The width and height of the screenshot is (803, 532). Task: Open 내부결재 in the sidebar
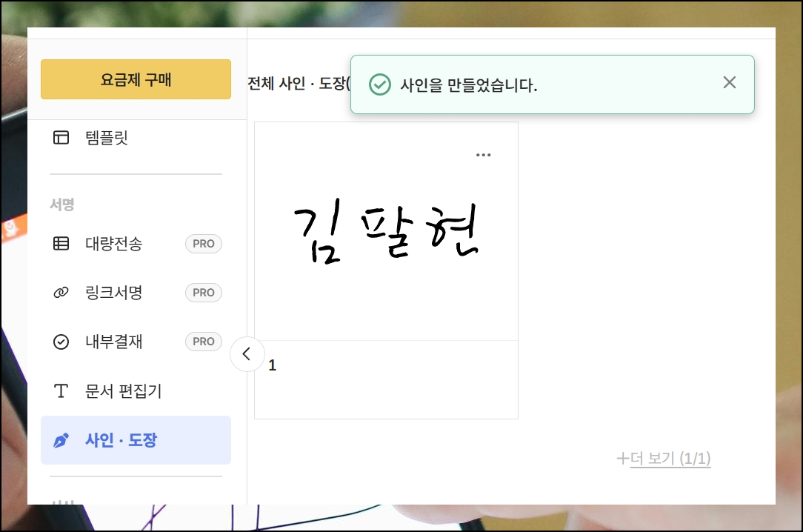point(136,342)
